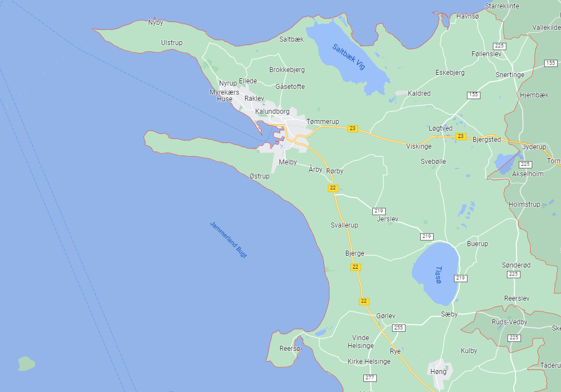Click the route 155 shield near Kaldred
Screen dimensions: 561x392
coord(473,95)
